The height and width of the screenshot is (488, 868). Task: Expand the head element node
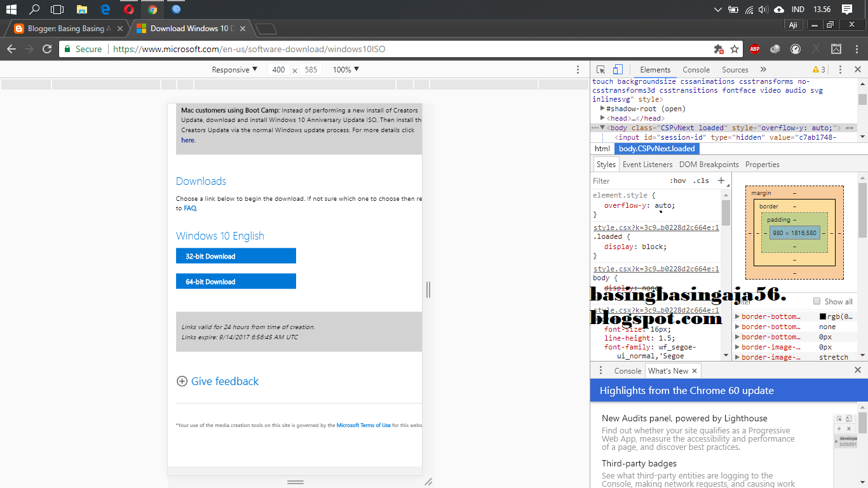(602, 118)
